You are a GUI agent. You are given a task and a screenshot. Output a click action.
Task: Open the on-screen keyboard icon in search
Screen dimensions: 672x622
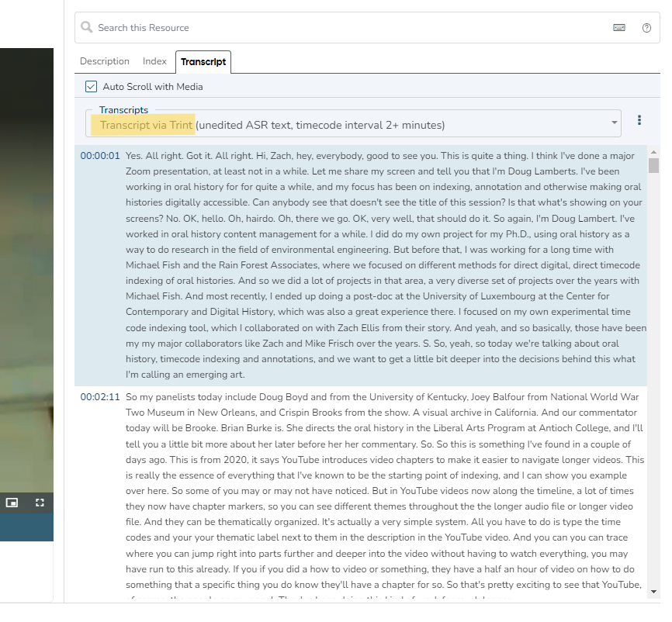click(x=618, y=28)
